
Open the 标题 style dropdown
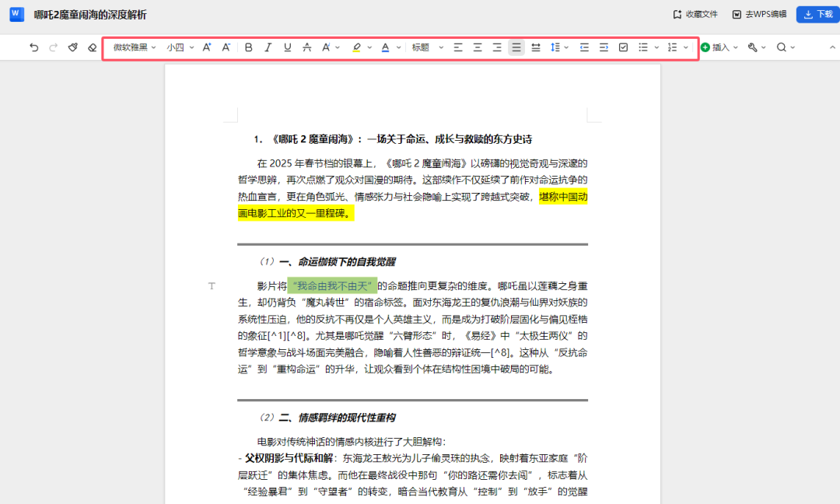tap(427, 47)
